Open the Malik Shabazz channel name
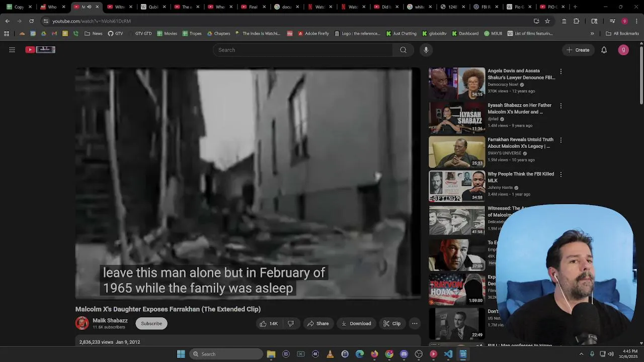Viewport: 644px width, 362px height. click(x=110, y=320)
